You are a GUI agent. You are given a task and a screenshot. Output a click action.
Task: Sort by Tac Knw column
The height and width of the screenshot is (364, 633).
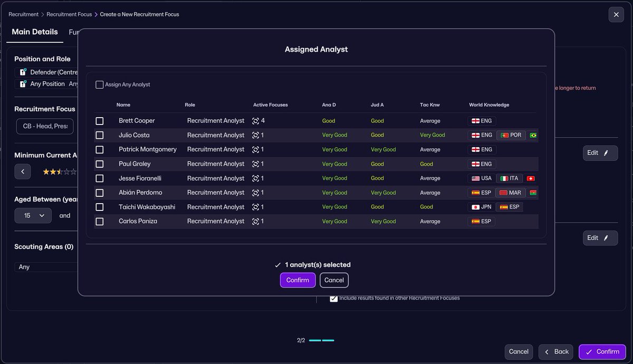tap(430, 105)
